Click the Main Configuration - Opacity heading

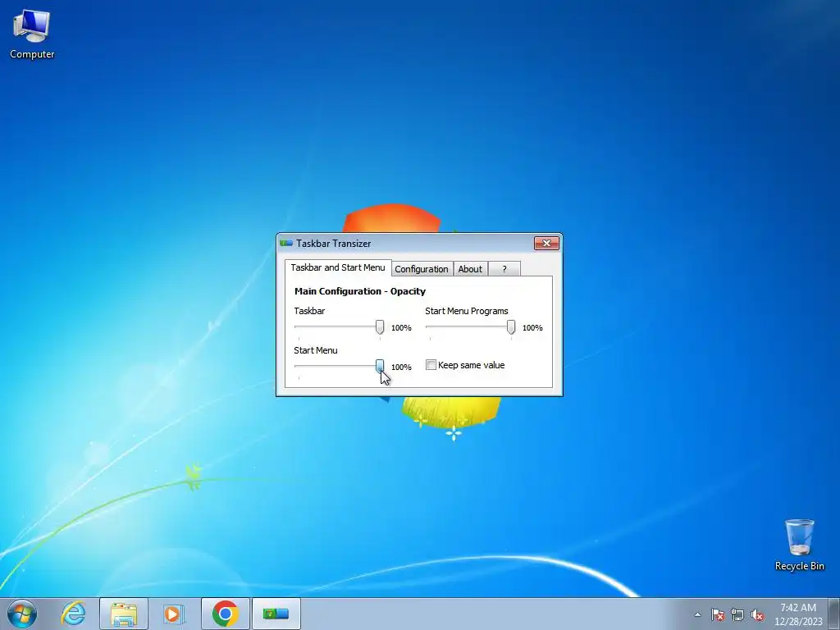[360, 291]
